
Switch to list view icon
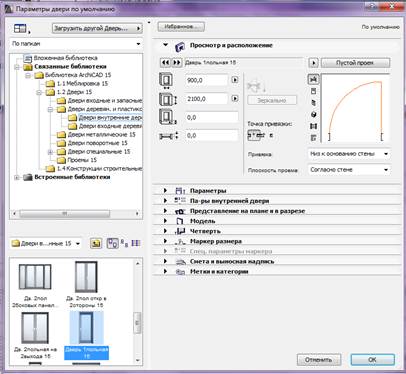[x=136, y=244]
